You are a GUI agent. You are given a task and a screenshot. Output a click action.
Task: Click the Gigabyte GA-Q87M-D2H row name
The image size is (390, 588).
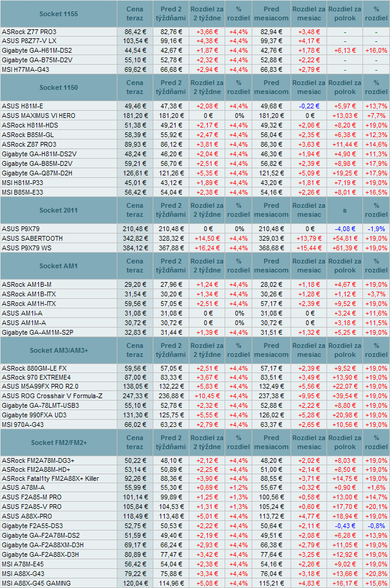point(37,173)
